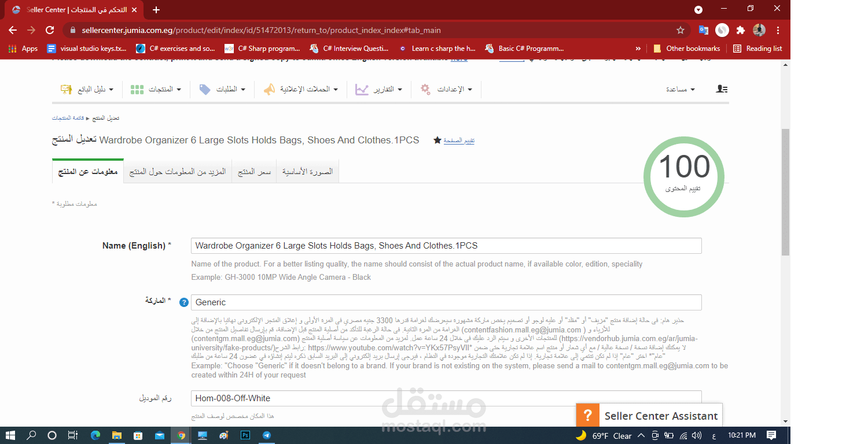Open Microsoft Store from the taskbar
Screen dimensions: 868x444
pyautogui.click(x=138, y=435)
